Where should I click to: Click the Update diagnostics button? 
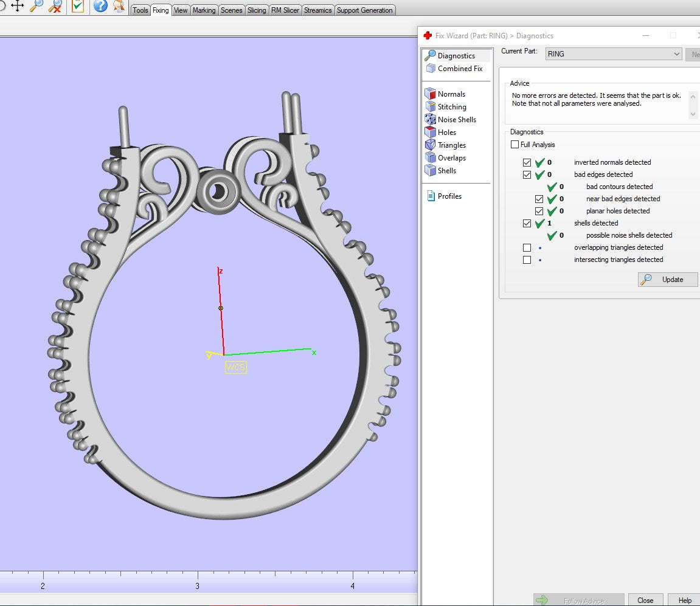click(x=667, y=280)
